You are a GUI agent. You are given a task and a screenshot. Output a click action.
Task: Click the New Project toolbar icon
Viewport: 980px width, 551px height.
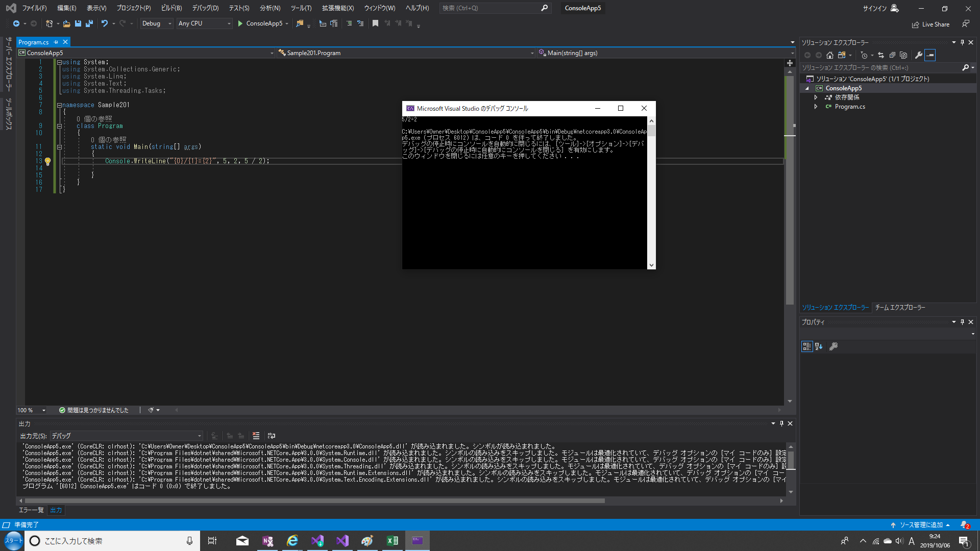(49, 23)
